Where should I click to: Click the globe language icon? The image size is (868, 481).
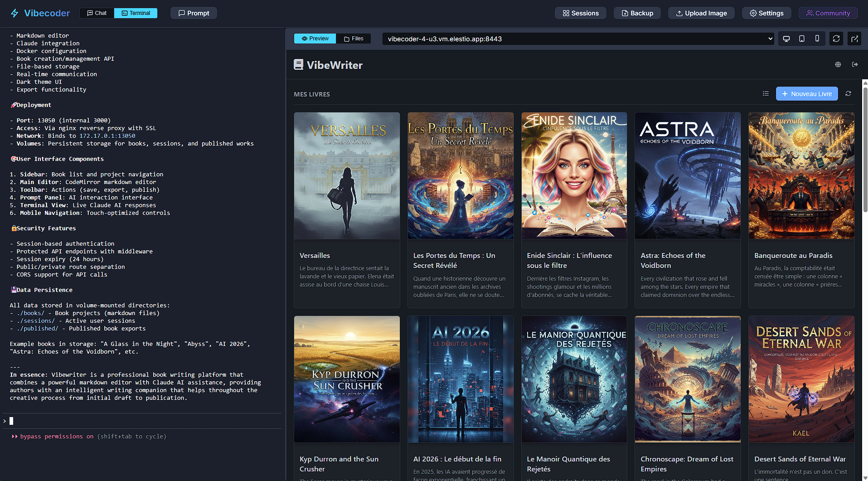click(x=838, y=65)
